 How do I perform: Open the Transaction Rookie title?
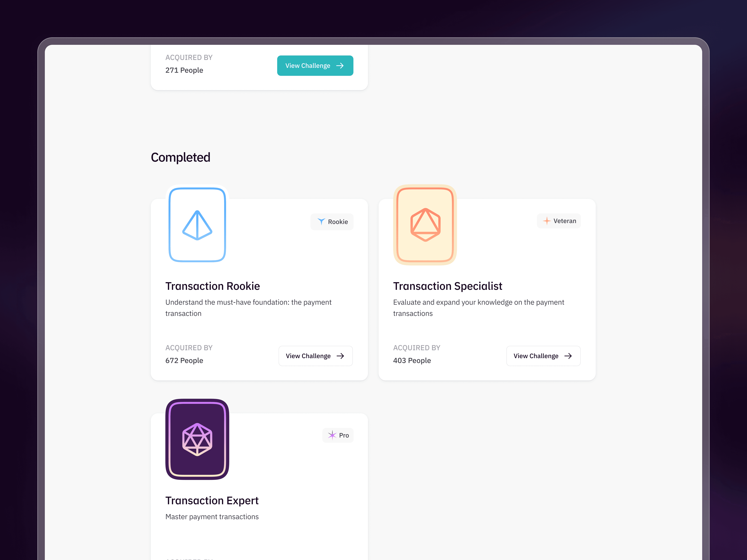(212, 286)
